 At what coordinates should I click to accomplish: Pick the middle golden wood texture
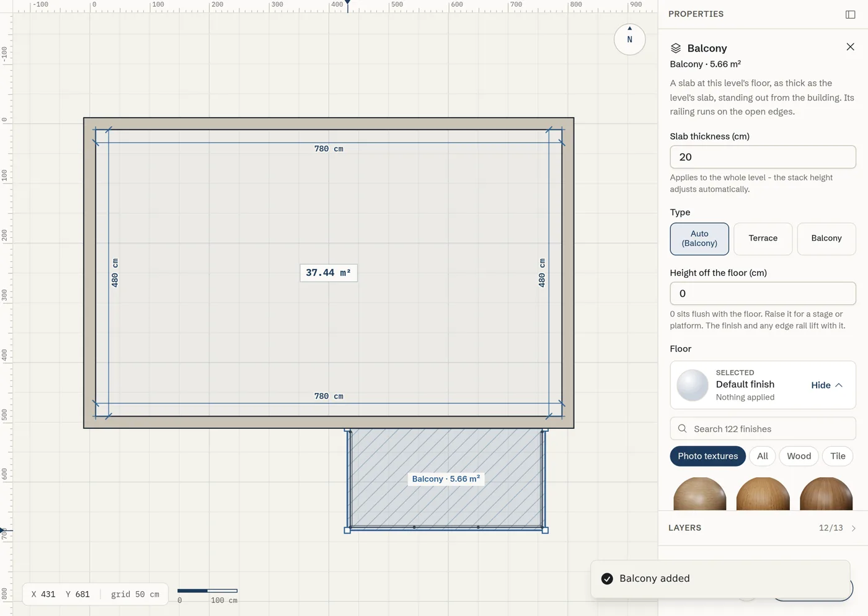point(763,494)
